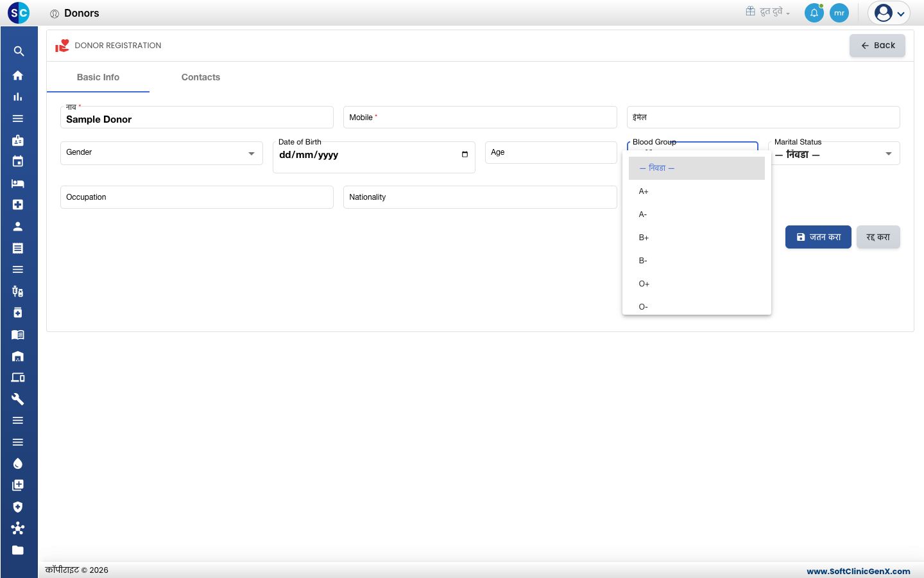Go to the home icon in sidebar
Screen dimensions: 924x578
[18, 75]
